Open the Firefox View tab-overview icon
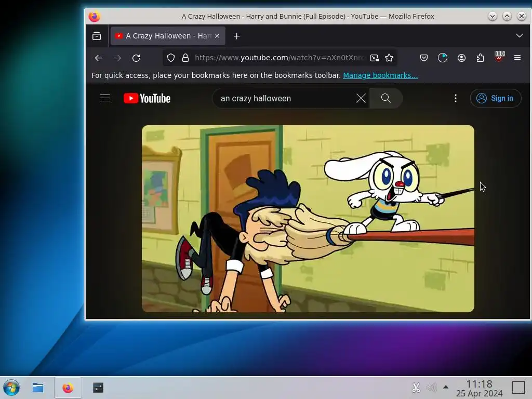The image size is (532, 399). click(x=97, y=36)
